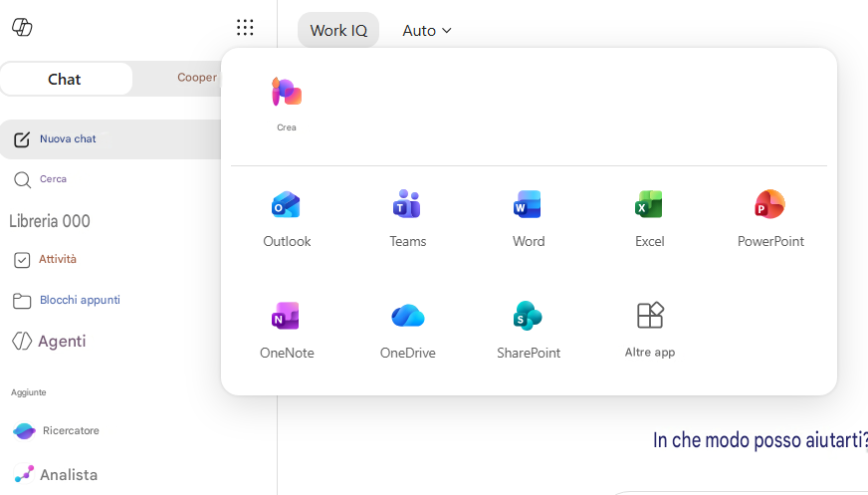
Task: Click the Libreria 000 heading
Action: tap(49, 221)
